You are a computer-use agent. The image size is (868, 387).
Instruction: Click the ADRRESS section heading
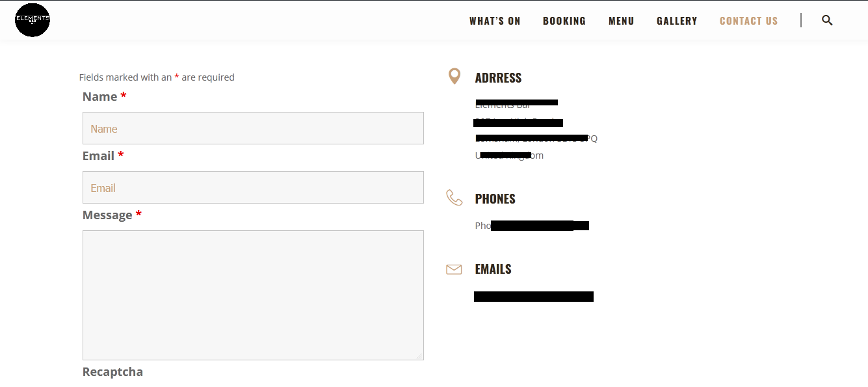[498, 77]
